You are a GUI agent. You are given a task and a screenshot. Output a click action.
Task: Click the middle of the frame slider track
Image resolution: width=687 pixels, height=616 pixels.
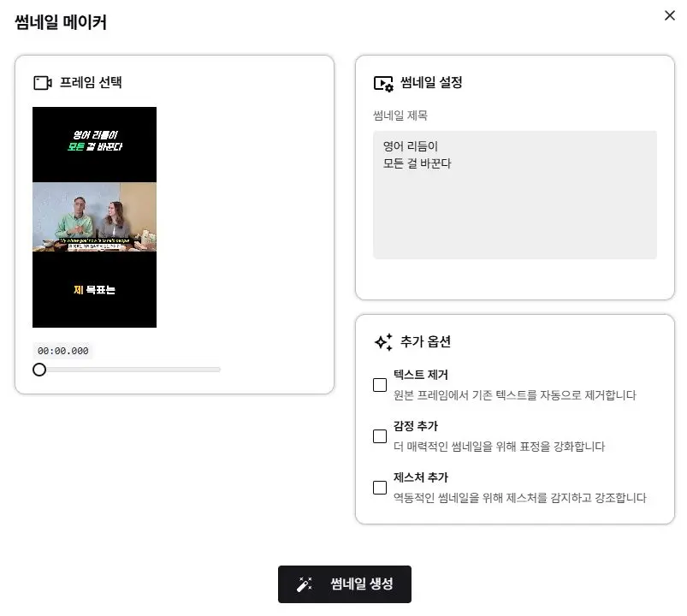point(127,370)
